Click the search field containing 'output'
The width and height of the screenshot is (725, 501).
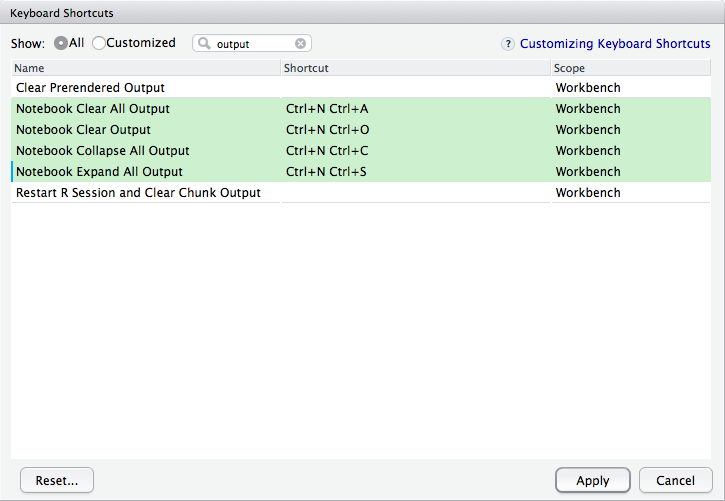coord(252,43)
